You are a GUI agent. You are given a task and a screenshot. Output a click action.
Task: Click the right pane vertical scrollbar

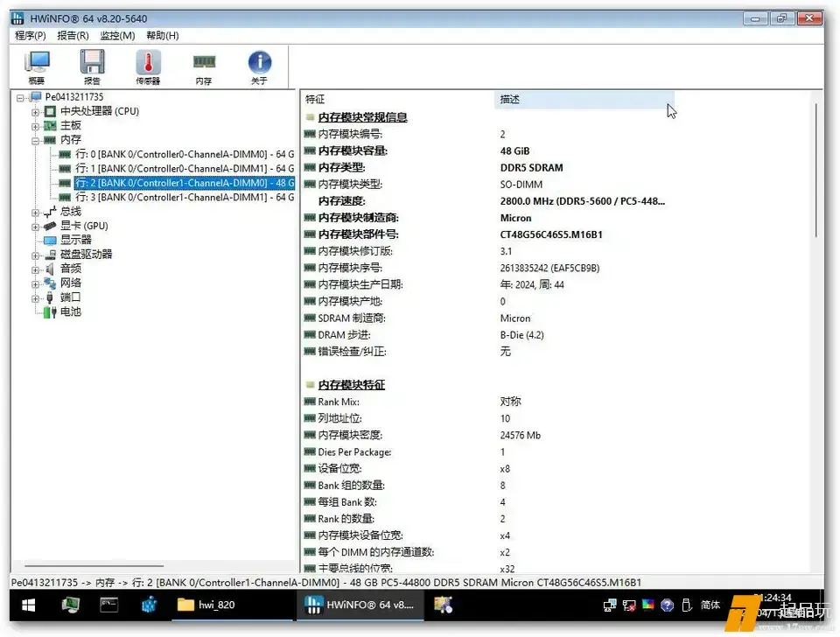816,170
